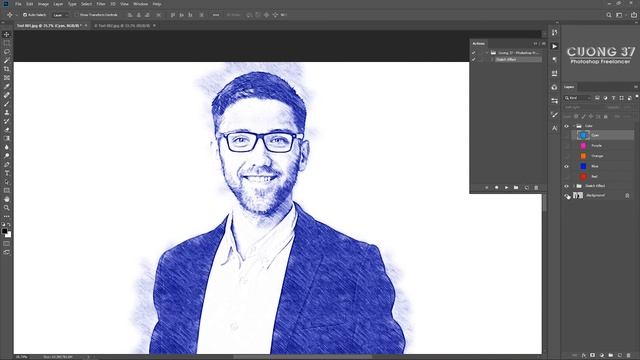Viewport: 640px width, 360px height.
Task: Select the Rectangular Marquee tool
Action: pyautogui.click(x=7, y=43)
